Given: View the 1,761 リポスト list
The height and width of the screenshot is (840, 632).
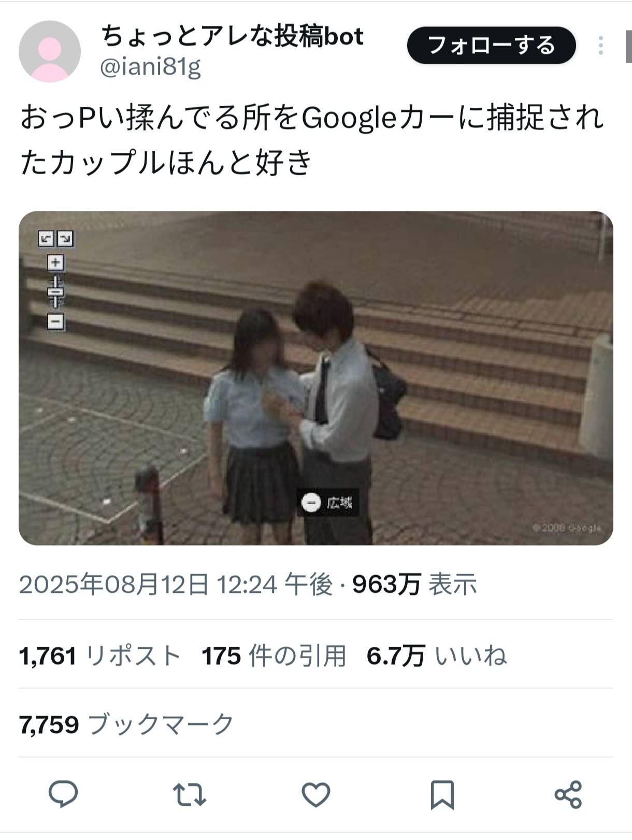Looking at the screenshot, I should [x=99, y=656].
